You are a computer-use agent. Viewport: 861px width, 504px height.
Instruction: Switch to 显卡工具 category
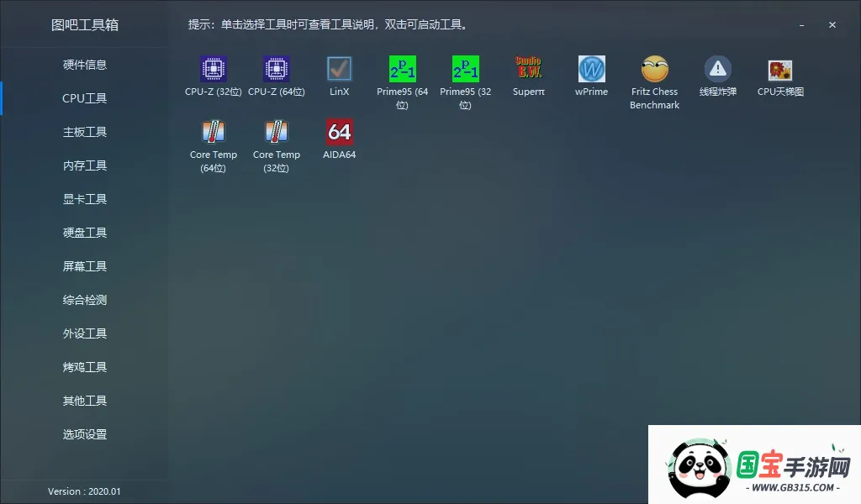point(84,199)
